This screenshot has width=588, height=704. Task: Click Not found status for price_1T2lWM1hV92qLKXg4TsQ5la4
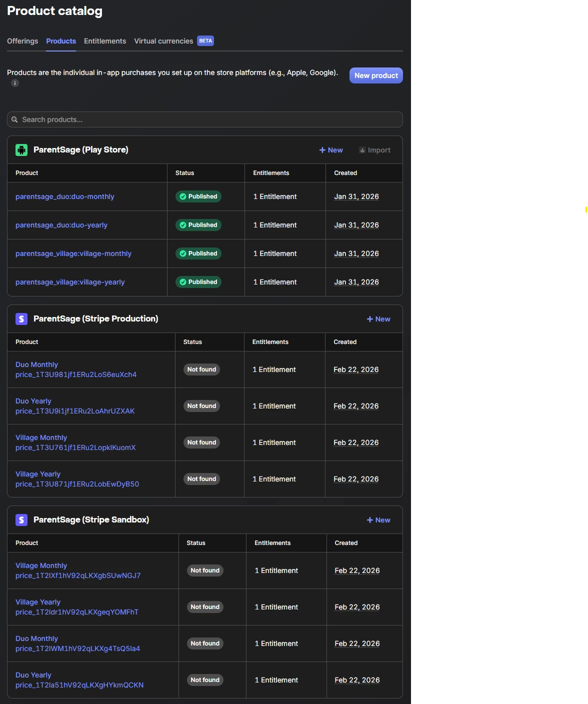click(205, 643)
